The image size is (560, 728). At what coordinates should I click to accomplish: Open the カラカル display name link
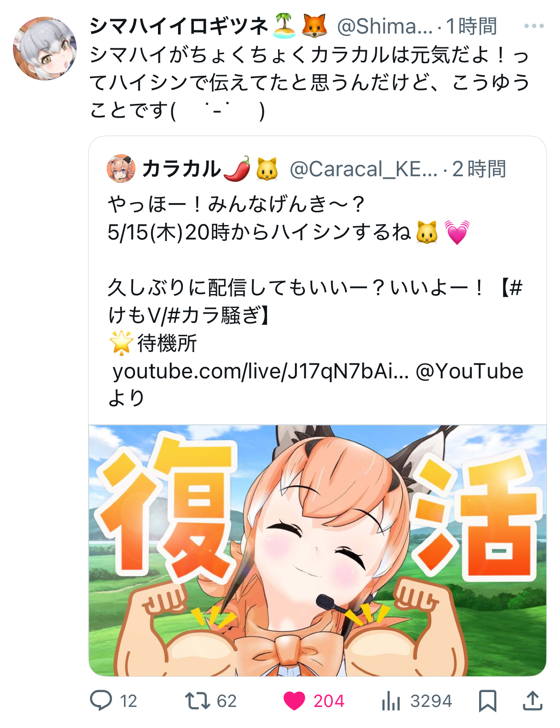click(x=181, y=169)
